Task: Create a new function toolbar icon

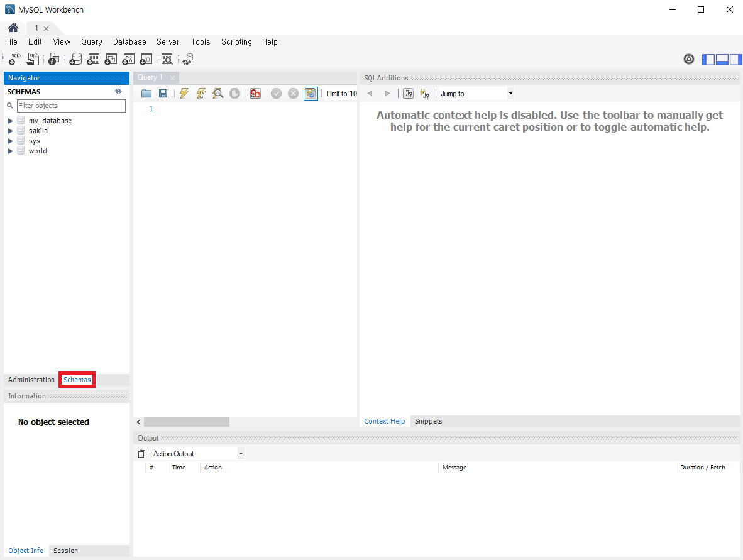Action: coord(146,59)
